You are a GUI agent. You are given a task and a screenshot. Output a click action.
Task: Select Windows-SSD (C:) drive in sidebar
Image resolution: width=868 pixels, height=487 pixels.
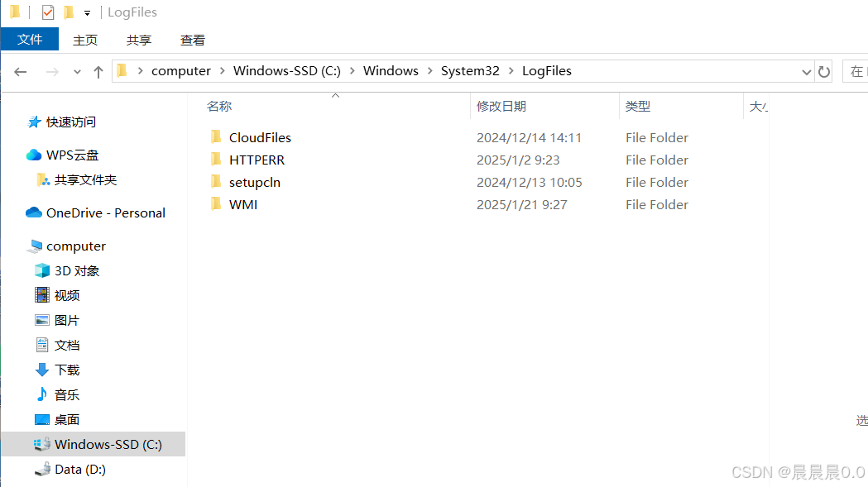[93, 444]
